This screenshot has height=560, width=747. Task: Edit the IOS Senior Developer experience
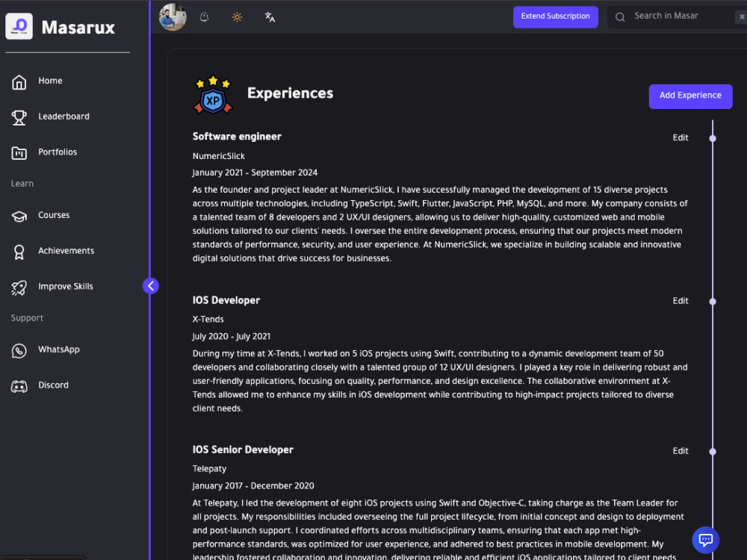point(681,451)
